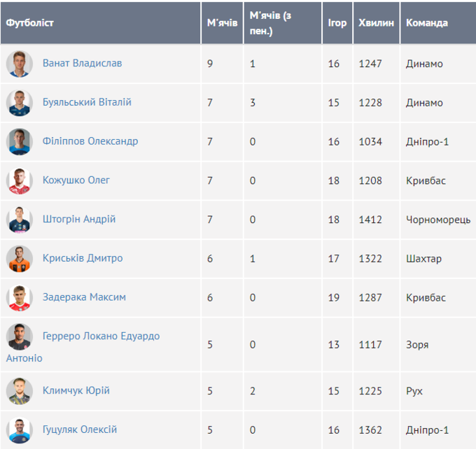The height and width of the screenshot is (449, 476).
Task: Click Буяльський Віталій's avatar photo
Action: 20,103
